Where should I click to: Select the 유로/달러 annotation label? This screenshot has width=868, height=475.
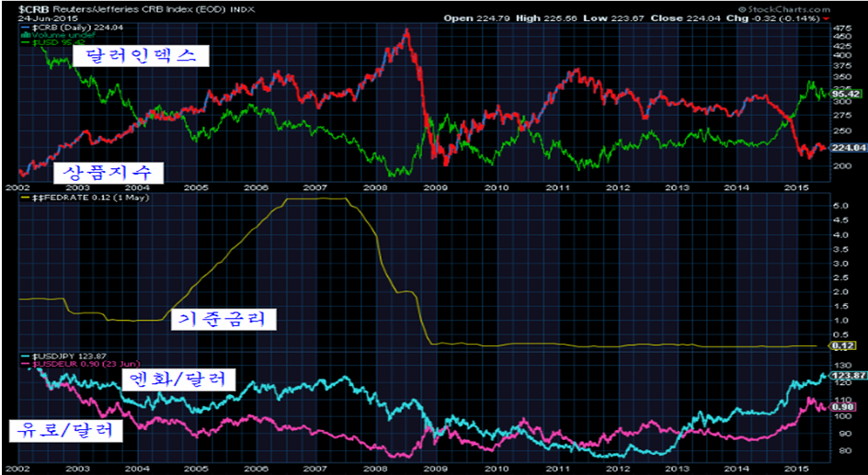pos(65,430)
